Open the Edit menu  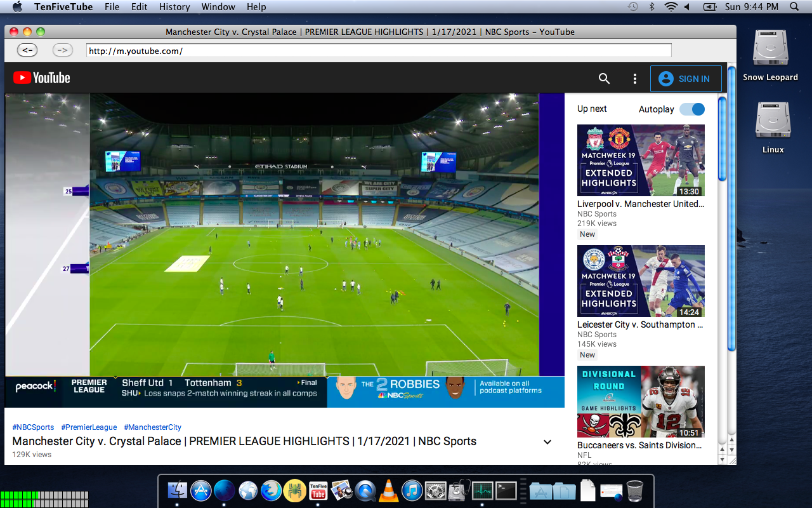click(140, 7)
